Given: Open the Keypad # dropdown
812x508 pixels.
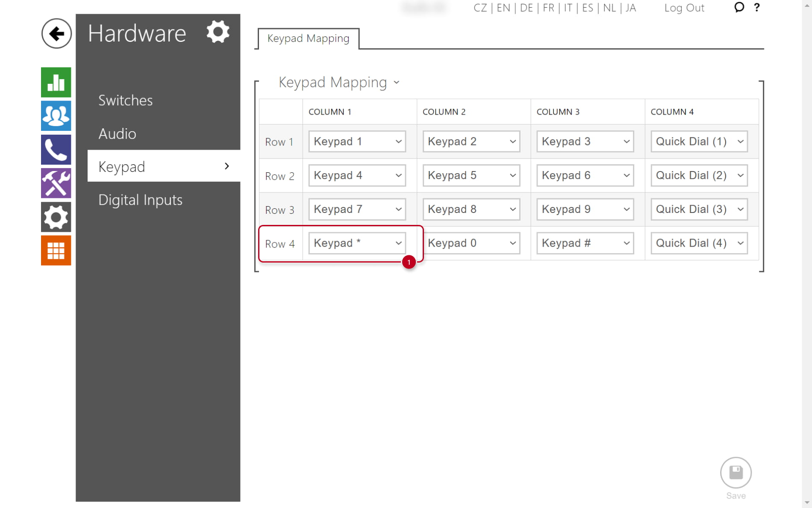Looking at the screenshot, I should 585,243.
